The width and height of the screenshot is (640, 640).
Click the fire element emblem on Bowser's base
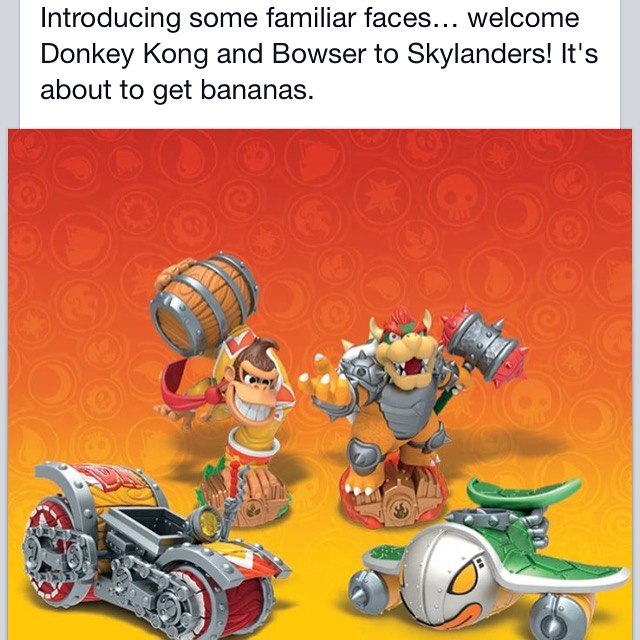pyautogui.click(x=399, y=510)
